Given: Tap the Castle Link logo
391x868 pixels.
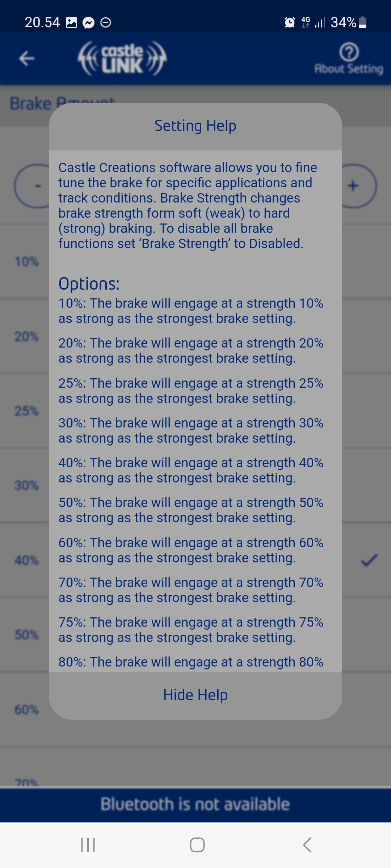Looking at the screenshot, I should [x=122, y=58].
